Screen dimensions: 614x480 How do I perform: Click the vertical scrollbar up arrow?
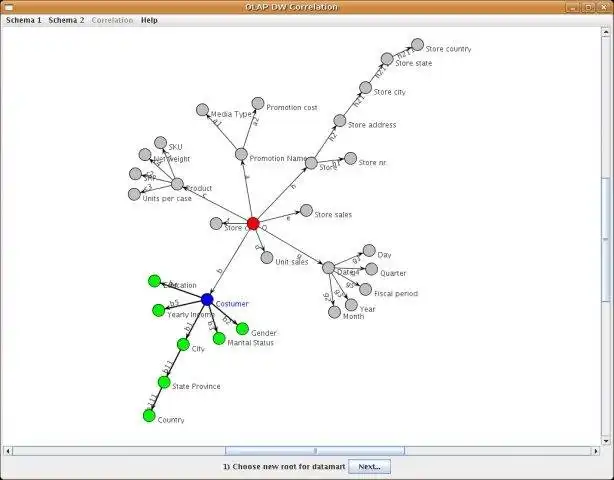[x=605, y=32]
